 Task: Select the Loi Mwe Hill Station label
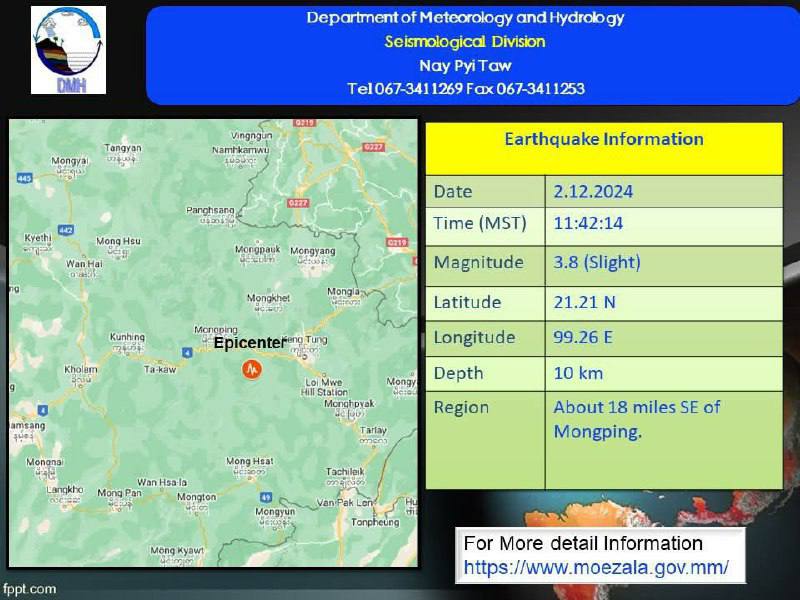click(x=326, y=387)
